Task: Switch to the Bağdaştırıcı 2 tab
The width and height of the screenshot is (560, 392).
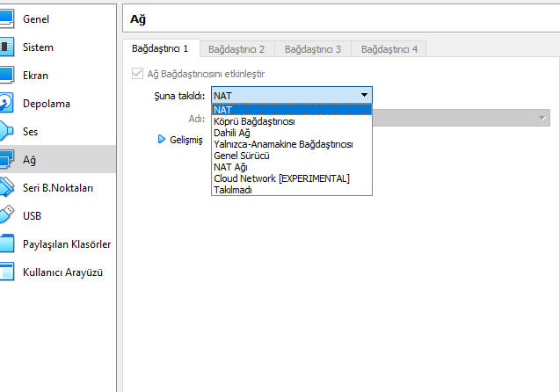Action: (238, 49)
